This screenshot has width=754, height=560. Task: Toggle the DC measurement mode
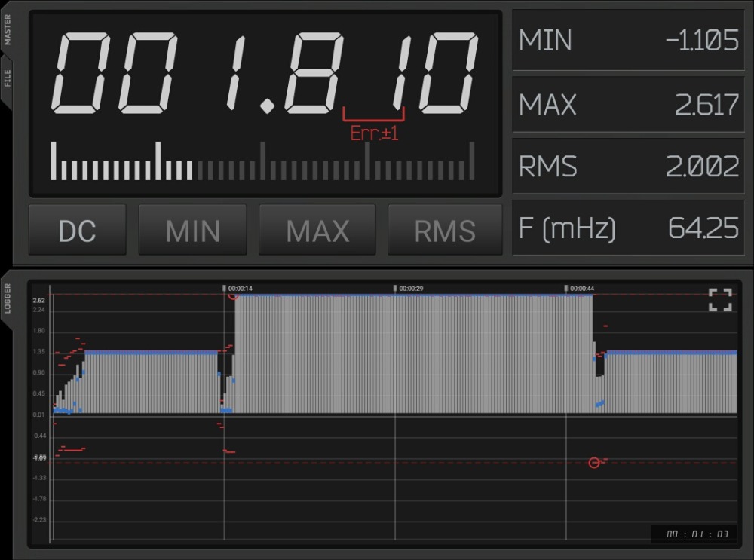[77, 231]
